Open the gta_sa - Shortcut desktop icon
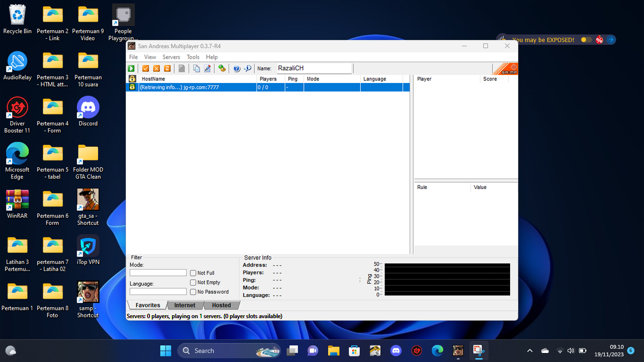Screen dimensions: 644x362 point(88,207)
